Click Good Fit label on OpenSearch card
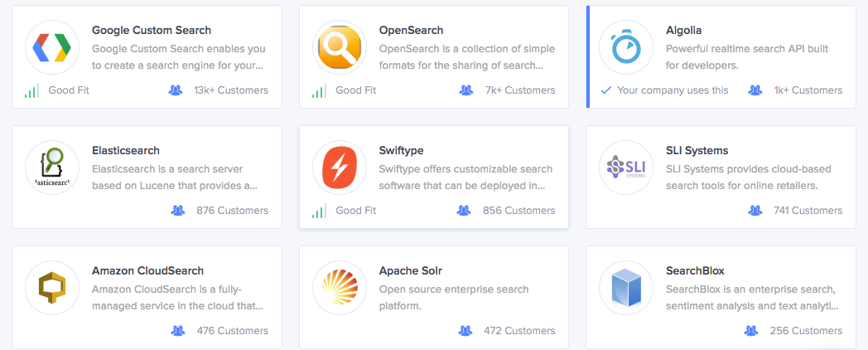The height and width of the screenshot is (350, 868). 357,90
